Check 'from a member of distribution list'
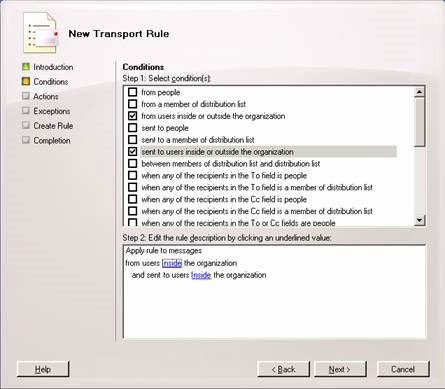445x389 pixels. point(133,104)
